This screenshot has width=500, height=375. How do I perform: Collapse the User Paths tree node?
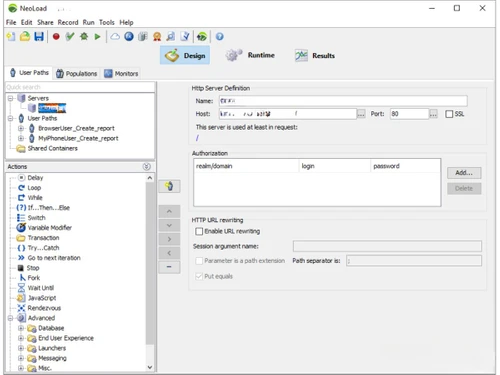(11, 118)
